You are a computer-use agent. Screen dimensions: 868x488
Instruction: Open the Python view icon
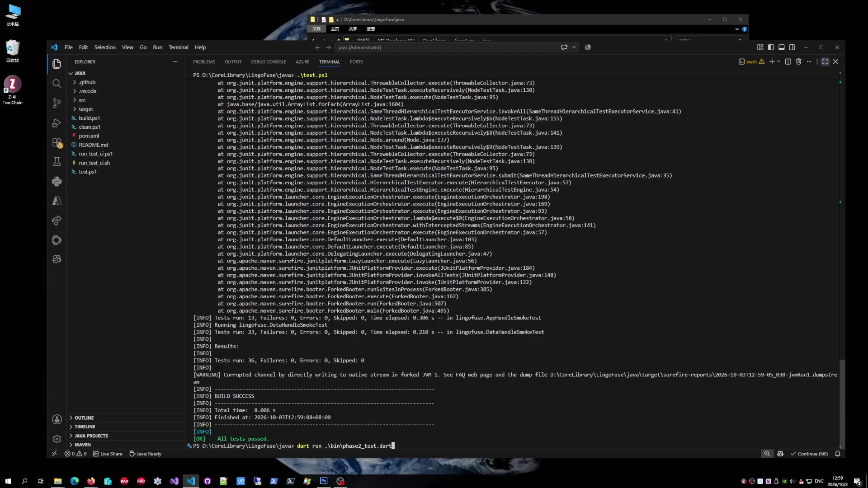(57, 182)
